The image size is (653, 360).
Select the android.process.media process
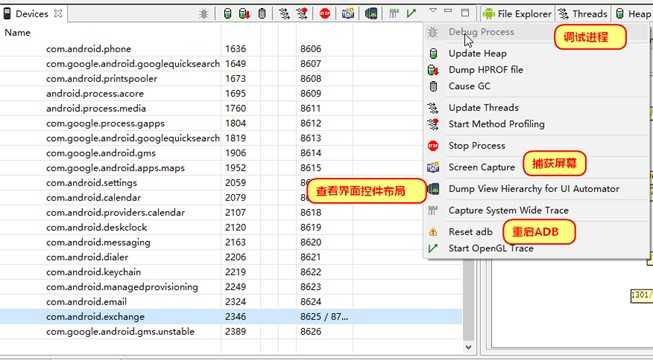pyautogui.click(x=231, y=108)
